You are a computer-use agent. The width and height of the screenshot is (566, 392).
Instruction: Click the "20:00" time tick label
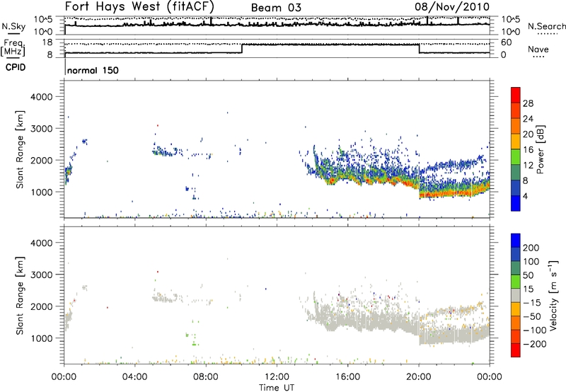419,377
